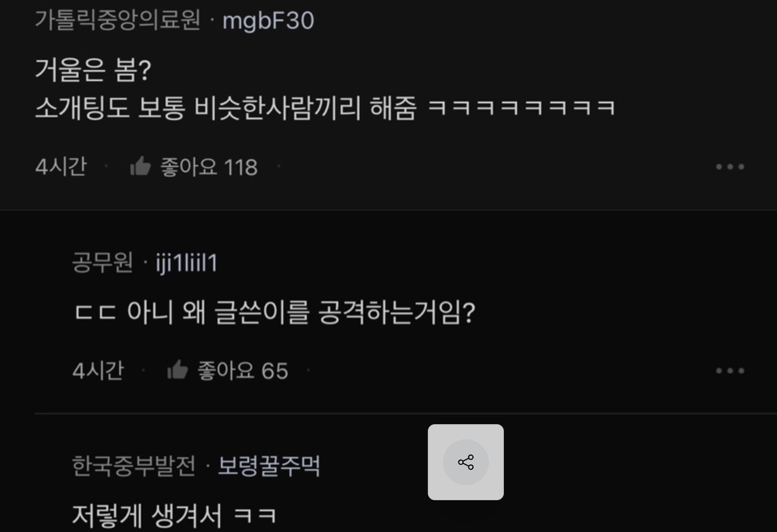Click the 좋아요 65 count text
This screenshot has height=532, width=777.
coord(243,371)
